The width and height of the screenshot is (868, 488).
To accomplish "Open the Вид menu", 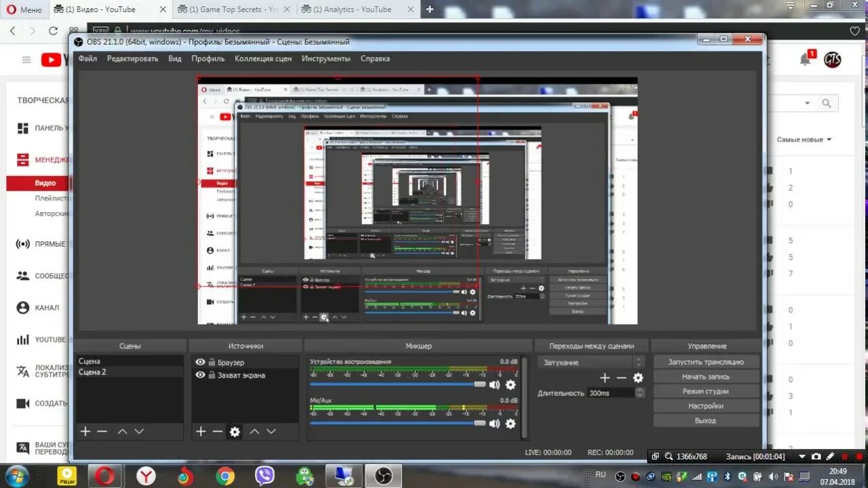I will click(175, 59).
